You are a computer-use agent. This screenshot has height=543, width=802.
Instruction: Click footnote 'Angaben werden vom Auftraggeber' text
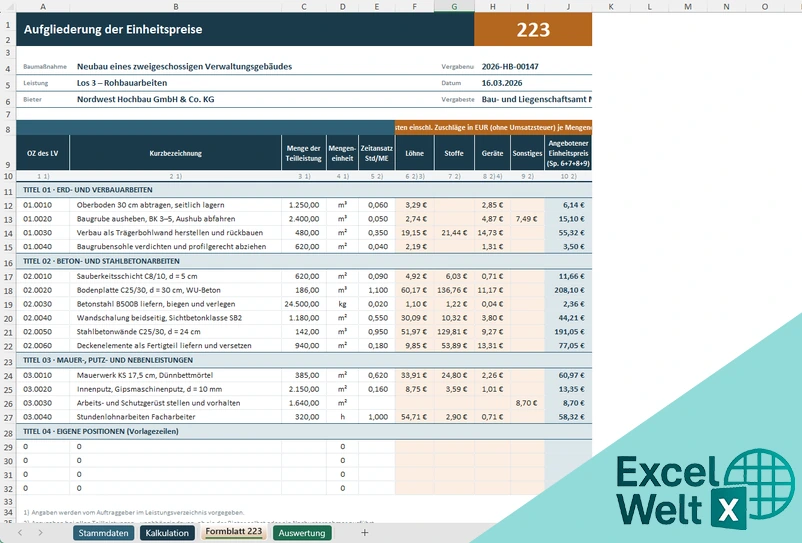point(134,512)
